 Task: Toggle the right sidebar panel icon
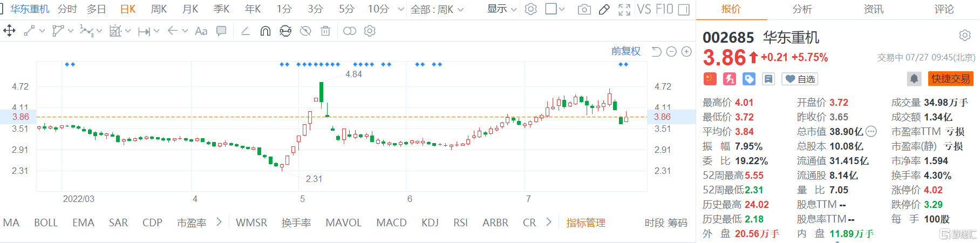684,9
